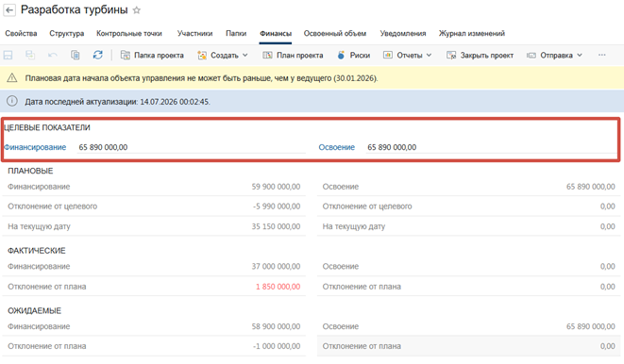The height and width of the screenshot is (364, 624).
Task: Click expected deviation value -1 000 000,00
Action: 277,346
